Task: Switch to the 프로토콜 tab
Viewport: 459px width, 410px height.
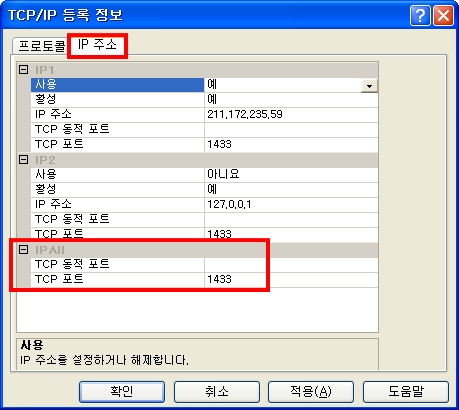Action: click(x=41, y=46)
